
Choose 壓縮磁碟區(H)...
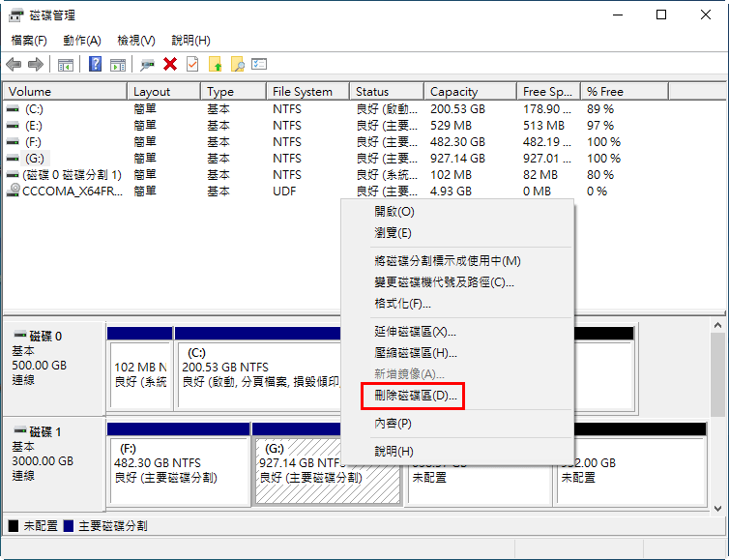pyautogui.click(x=458, y=353)
